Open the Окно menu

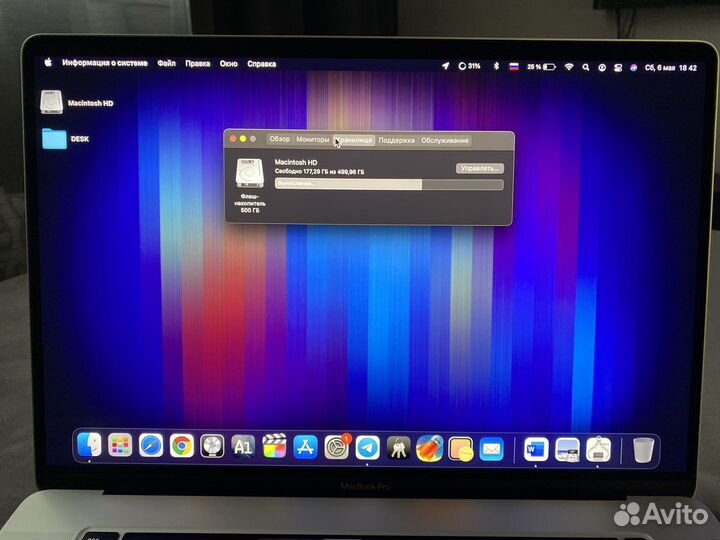point(229,64)
